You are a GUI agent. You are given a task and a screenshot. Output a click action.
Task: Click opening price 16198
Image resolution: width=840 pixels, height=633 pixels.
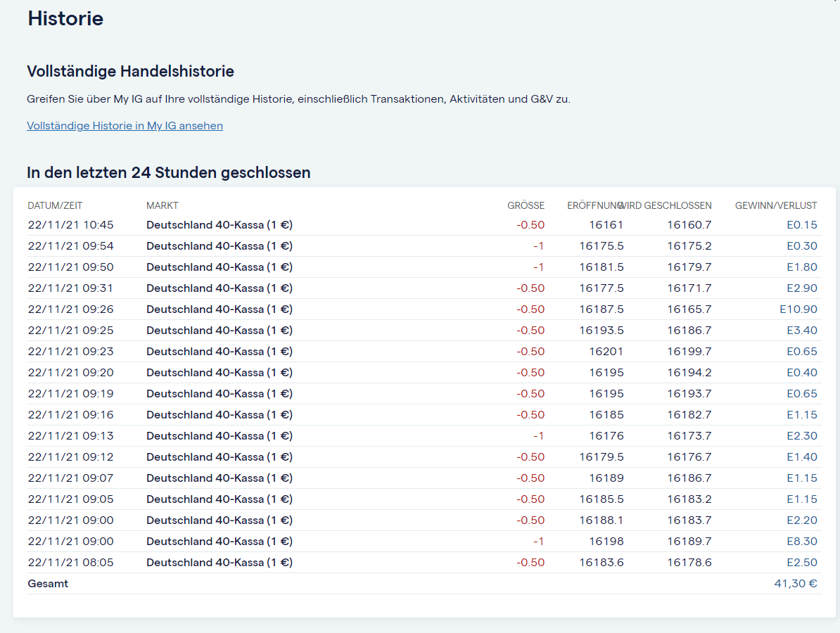(606, 542)
